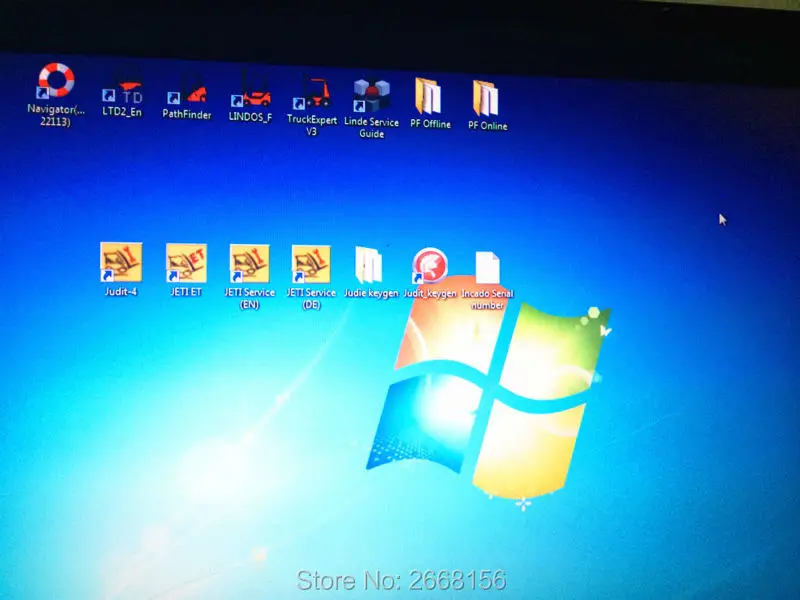The width and height of the screenshot is (800, 600).
Task: Click the 'Judit-4' label text
Action: pos(121,291)
